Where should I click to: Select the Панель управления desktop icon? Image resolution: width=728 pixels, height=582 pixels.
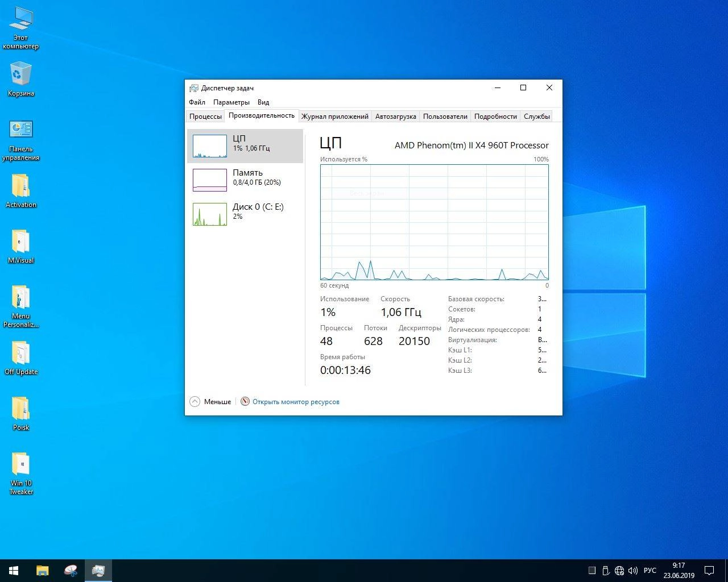21,140
